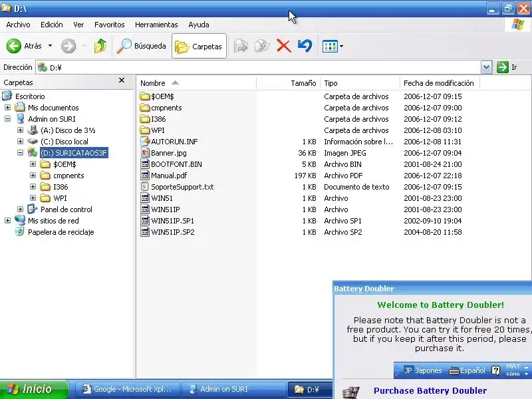Click Purchase Battery Doubler link

click(430, 391)
